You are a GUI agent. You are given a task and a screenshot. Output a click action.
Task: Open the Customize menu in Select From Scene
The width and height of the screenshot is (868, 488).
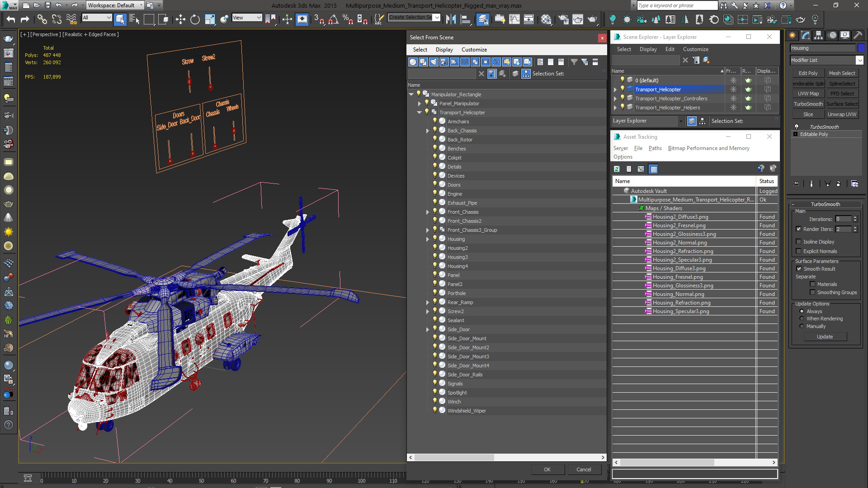(x=474, y=50)
